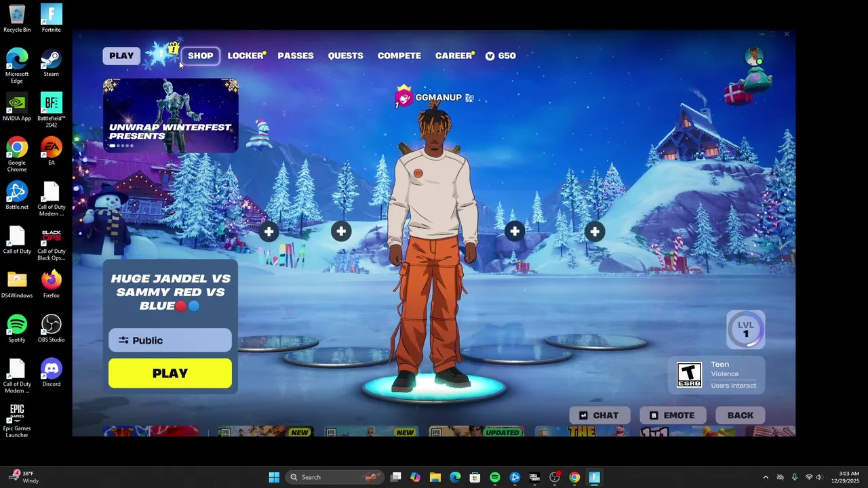Open Spotify from the taskbar
The height and width of the screenshot is (488, 868).
coord(495,477)
